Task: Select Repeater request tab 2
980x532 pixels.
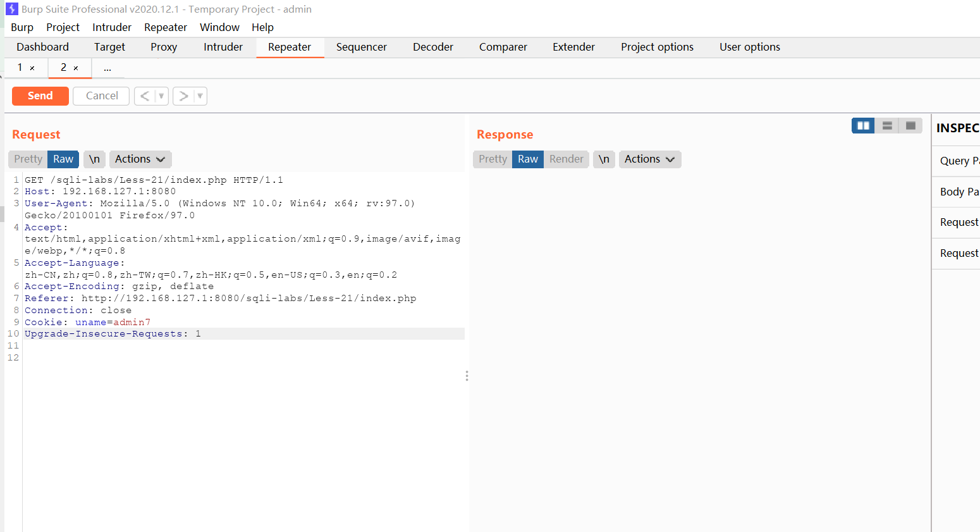Action: [x=63, y=68]
